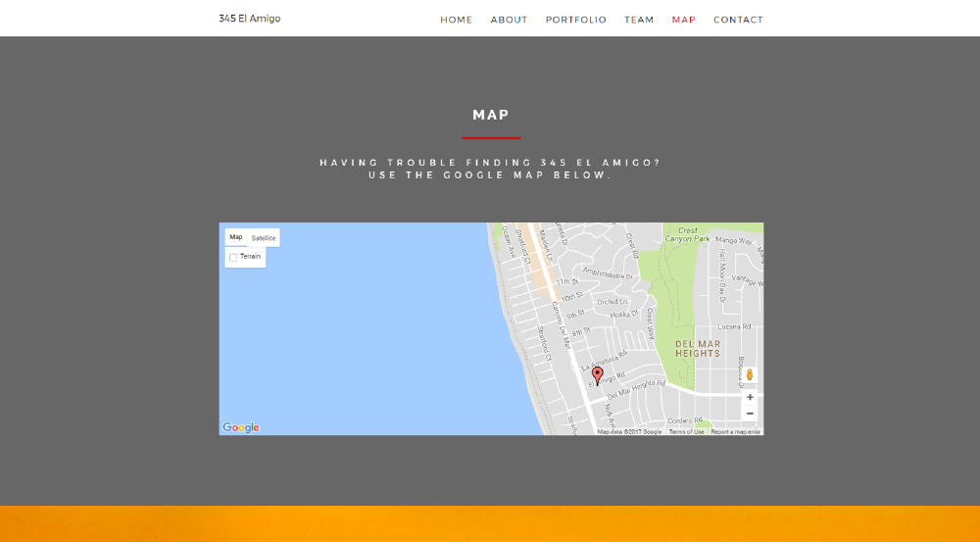The image size is (980, 542).
Task: Click the Del Mar Heights Rd label
Action: (636, 390)
